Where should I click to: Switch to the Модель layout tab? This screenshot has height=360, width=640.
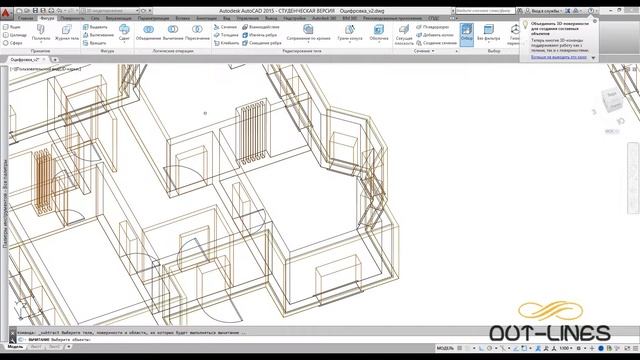click(x=16, y=347)
